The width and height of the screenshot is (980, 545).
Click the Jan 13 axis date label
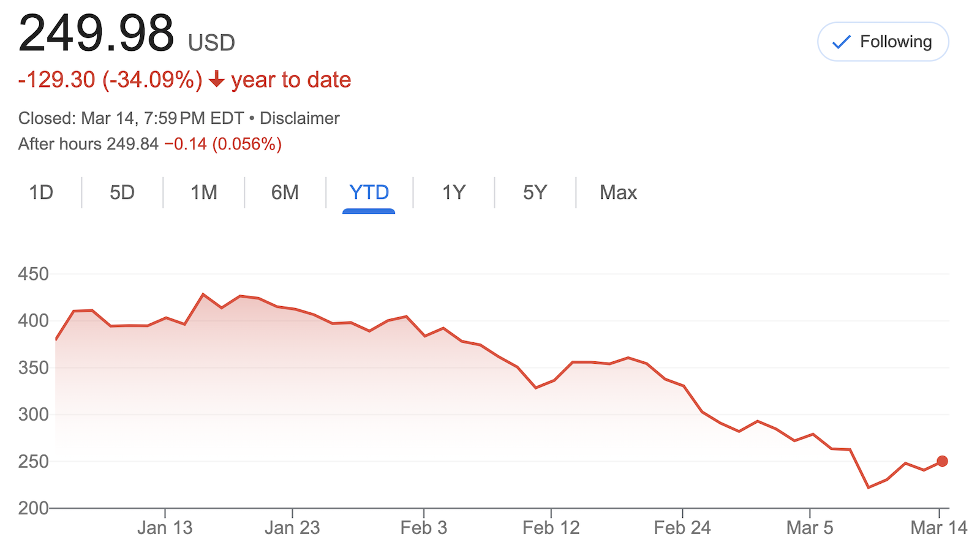click(165, 527)
